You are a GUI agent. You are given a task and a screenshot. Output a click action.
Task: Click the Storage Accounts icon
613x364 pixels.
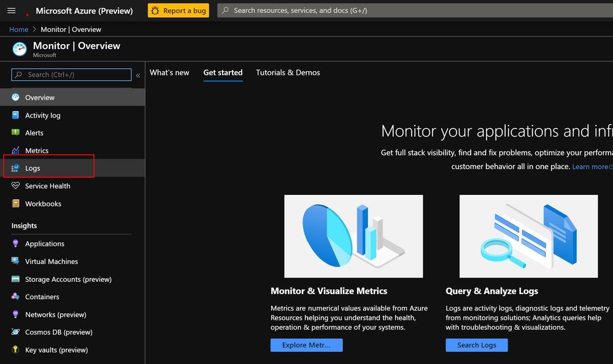coord(15,279)
